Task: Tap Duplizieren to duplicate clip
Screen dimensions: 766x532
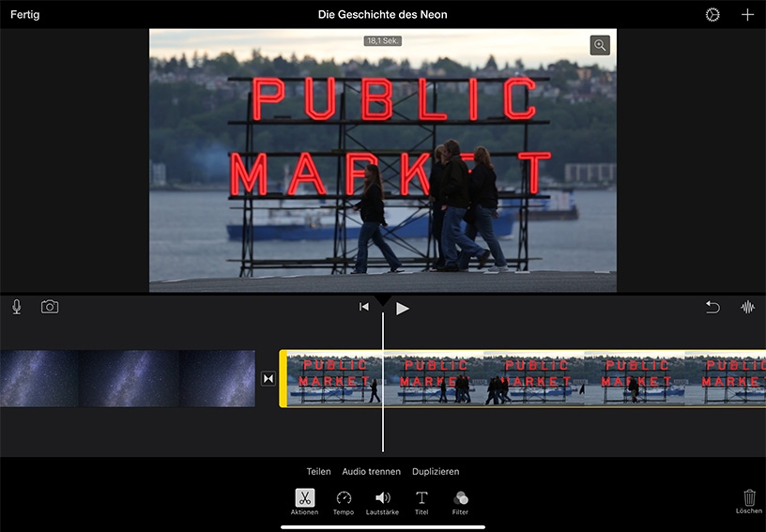Action: pyautogui.click(x=436, y=471)
